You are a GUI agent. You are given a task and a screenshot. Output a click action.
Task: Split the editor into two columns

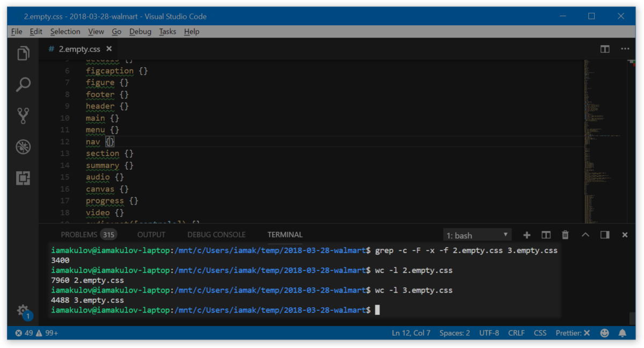605,49
